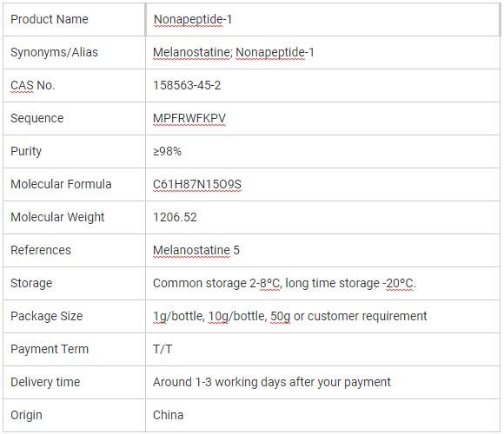Click the molecular formula C61H87N15O9S
Viewport: 504px width, 434px height.
click(197, 184)
